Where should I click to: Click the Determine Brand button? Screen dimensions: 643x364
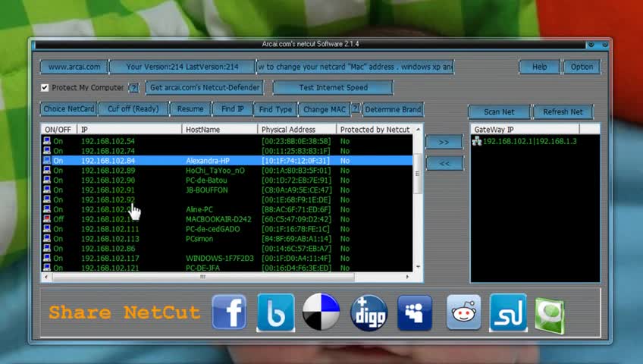tap(393, 109)
